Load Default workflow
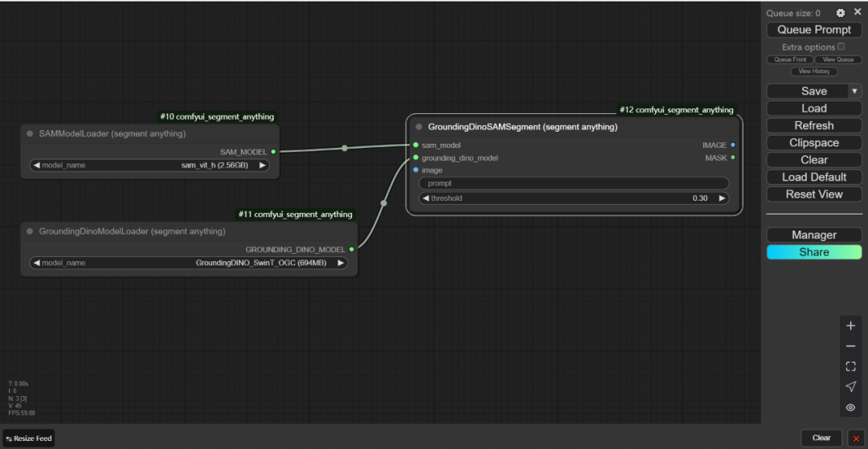The height and width of the screenshot is (449, 868). [x=813, y=177]
